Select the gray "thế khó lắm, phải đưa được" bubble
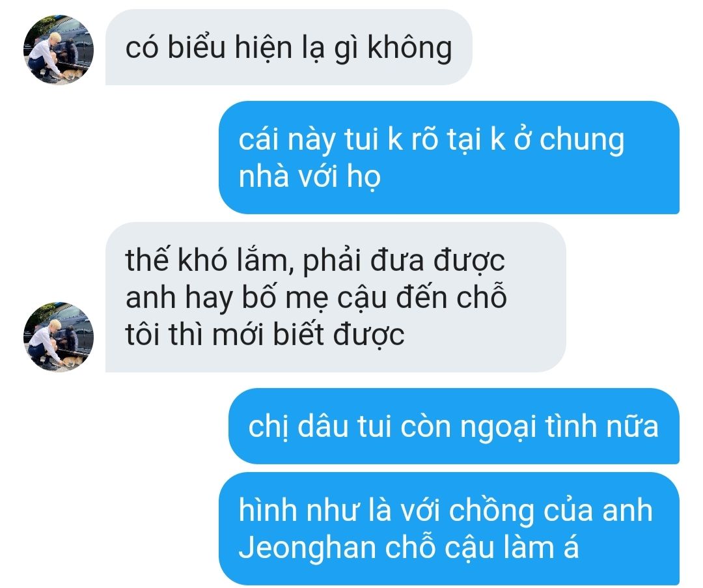The height and width of the screenshot is (588, 703). [x=335, y=297]
